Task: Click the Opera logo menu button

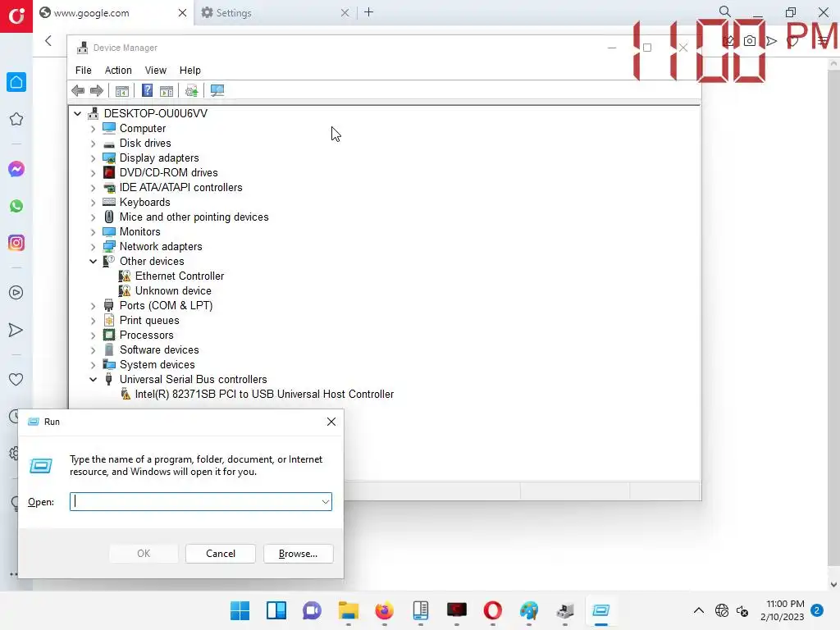Action: click(16, 16)
